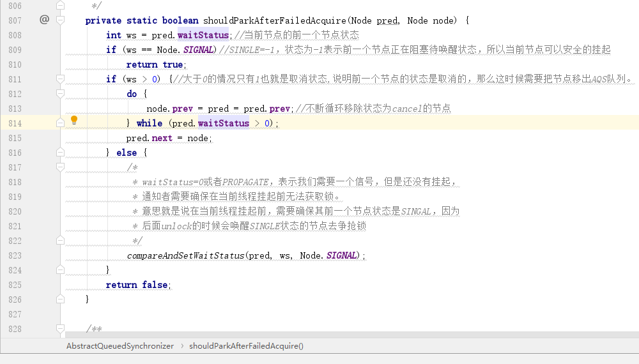This screenshot has width=639, height=364.
Task: Click the 'while' keyword on line 814
Action: 149,123
